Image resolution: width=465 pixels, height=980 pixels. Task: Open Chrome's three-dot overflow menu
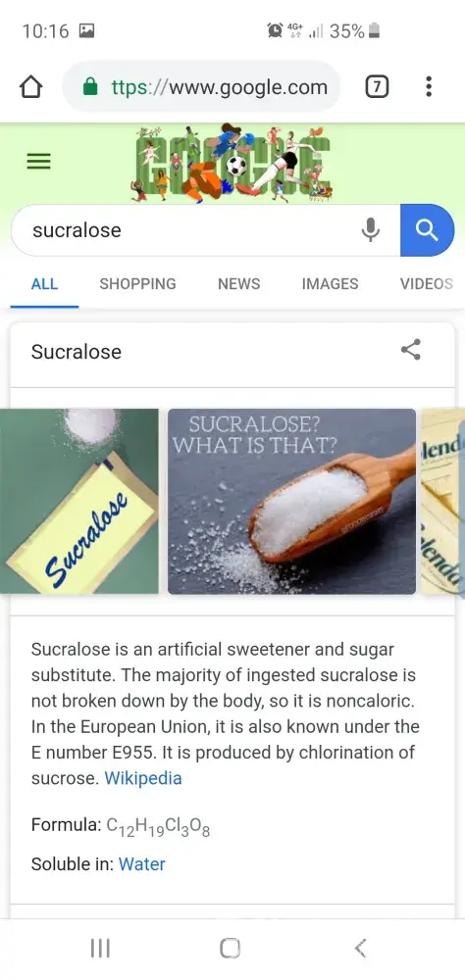[429, 87]
